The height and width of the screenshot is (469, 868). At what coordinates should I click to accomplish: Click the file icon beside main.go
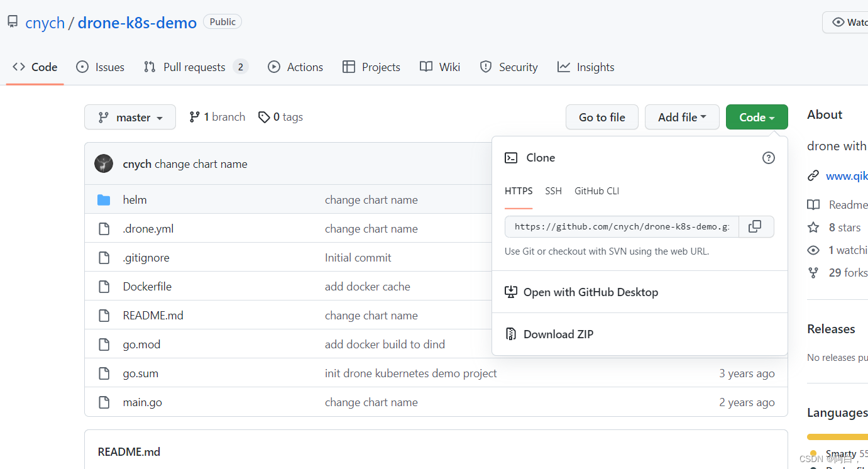[x=104, y=402]
